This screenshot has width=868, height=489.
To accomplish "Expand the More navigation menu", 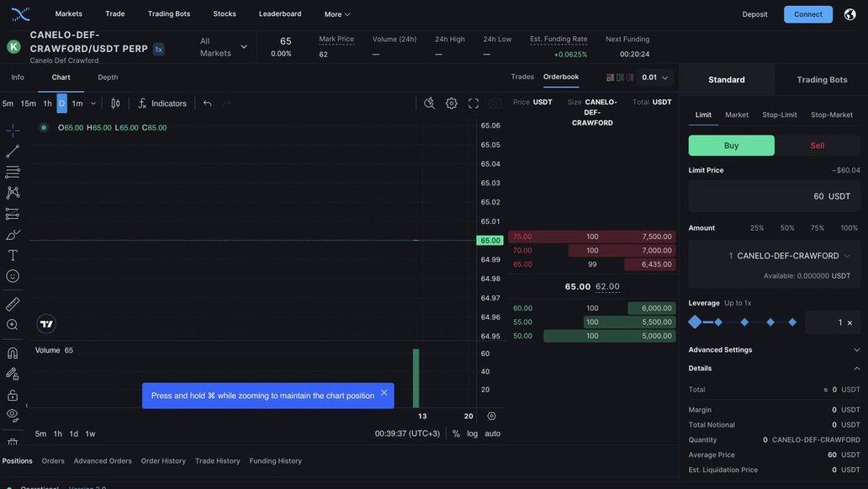I will point(337,14).
